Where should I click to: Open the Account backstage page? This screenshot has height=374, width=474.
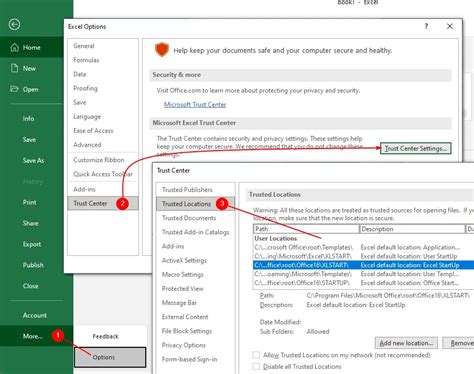[35, 315]
